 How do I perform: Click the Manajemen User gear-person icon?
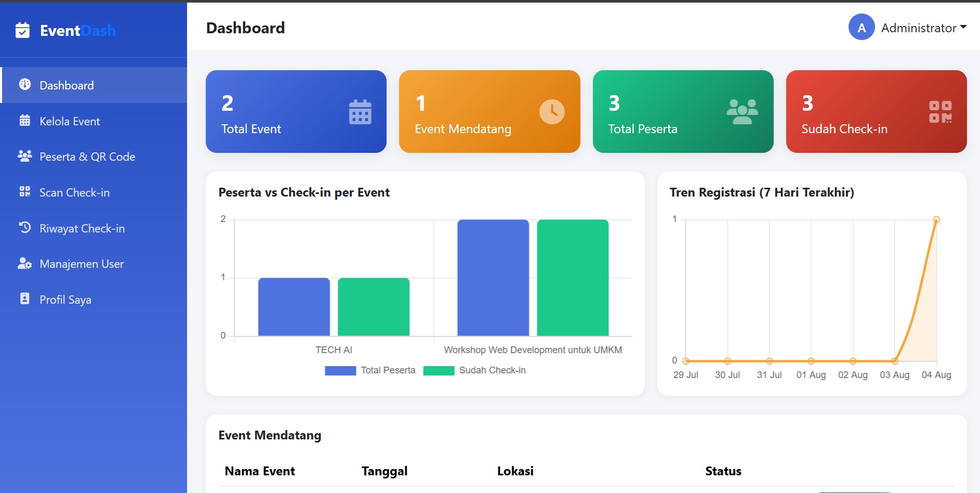[x=25, y=263]
